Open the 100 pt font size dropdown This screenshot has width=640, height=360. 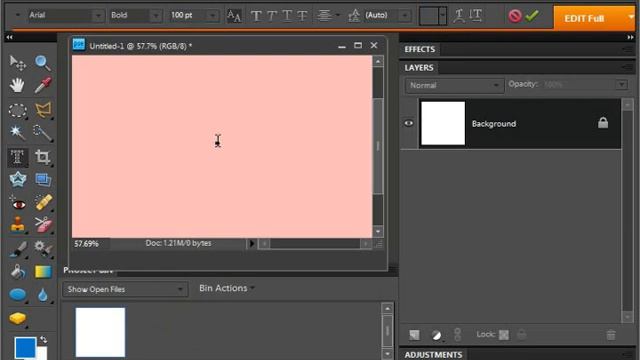(x=213, y=16)
